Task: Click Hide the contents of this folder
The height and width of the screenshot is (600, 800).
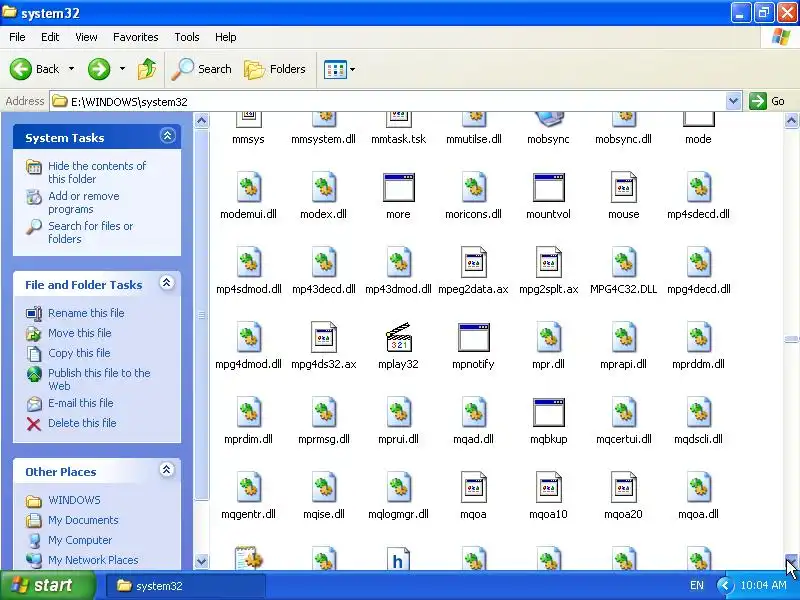Action: (97, 172)
